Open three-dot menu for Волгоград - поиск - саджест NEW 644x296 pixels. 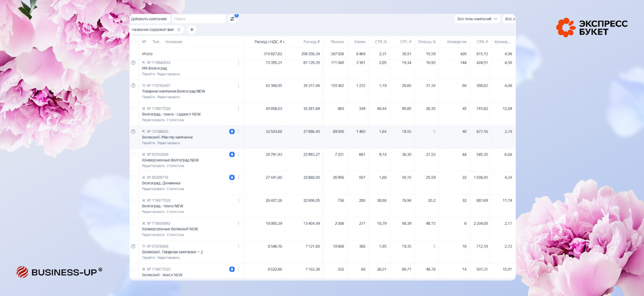[x=238, y=108]
